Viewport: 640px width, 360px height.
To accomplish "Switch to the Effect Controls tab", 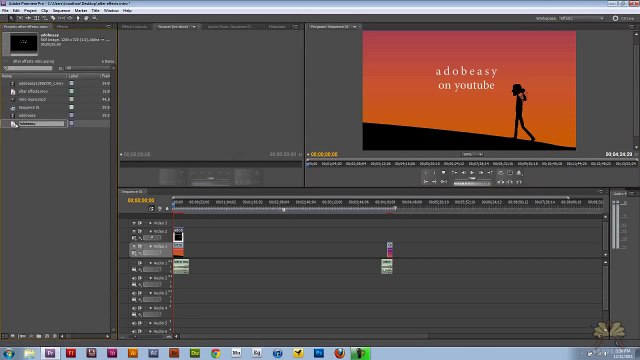I will click(x=134, y=27).
